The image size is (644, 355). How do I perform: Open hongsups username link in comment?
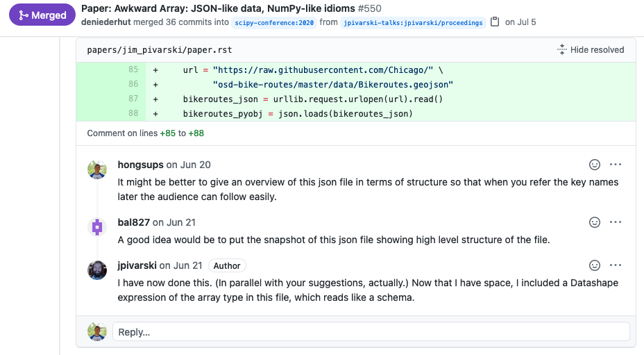point(140,165)
